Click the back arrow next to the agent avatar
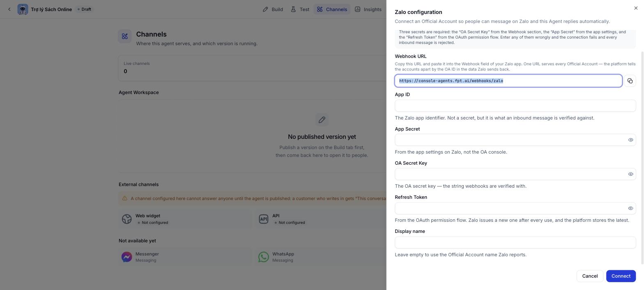Viewport: 644px width, 290px height. (9, 9)
